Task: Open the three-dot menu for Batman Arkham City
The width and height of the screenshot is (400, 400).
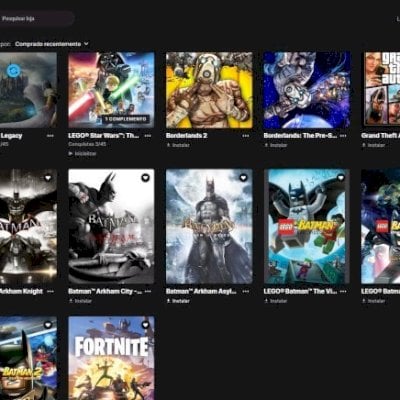Action: coord(148,291)
